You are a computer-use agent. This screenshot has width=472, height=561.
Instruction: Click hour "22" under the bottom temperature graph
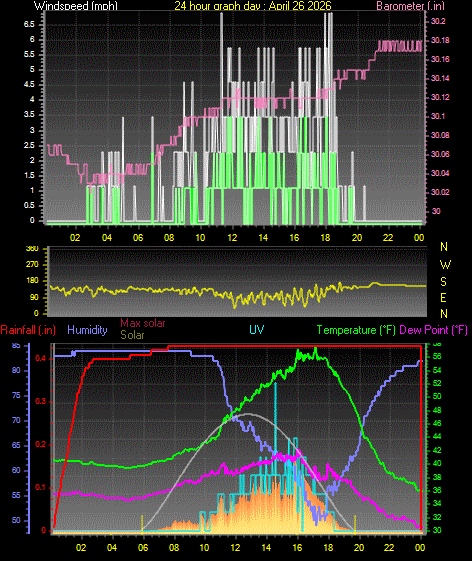pyautogui.click(x=389, y=547)
